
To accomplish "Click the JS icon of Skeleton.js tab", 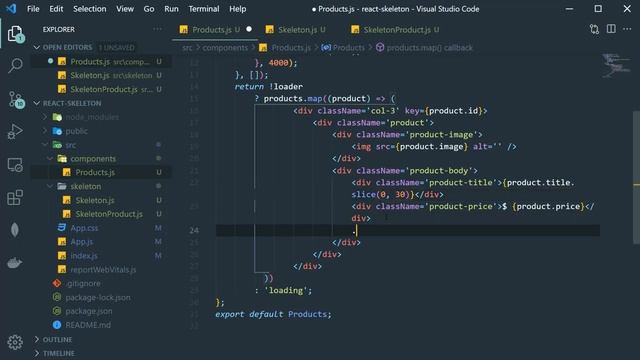I will pos(269,29).
